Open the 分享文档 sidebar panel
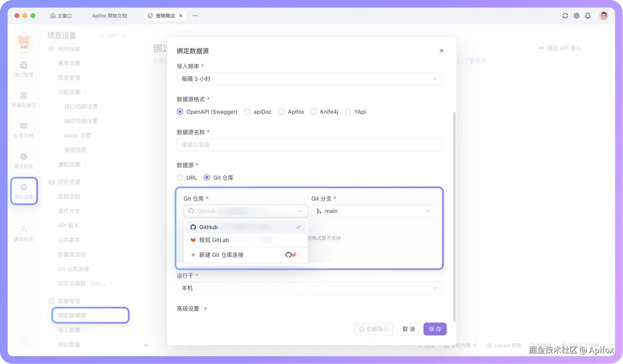This screenshot has width=623, height=364. click(x=23, y=129)
